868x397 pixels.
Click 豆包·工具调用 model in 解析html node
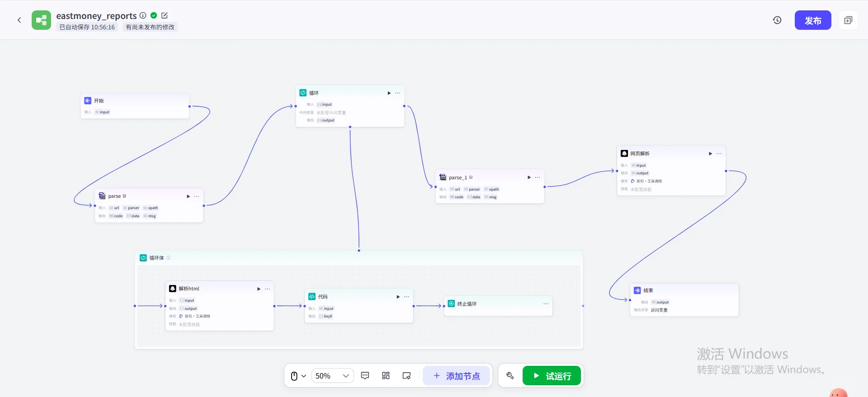tap(194, 316)
